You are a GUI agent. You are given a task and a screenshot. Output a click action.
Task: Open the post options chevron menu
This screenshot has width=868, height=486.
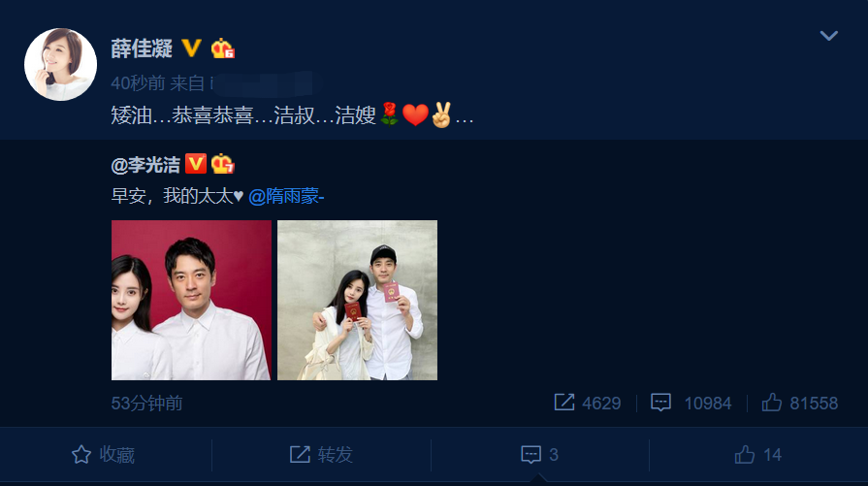coord(828,36)
